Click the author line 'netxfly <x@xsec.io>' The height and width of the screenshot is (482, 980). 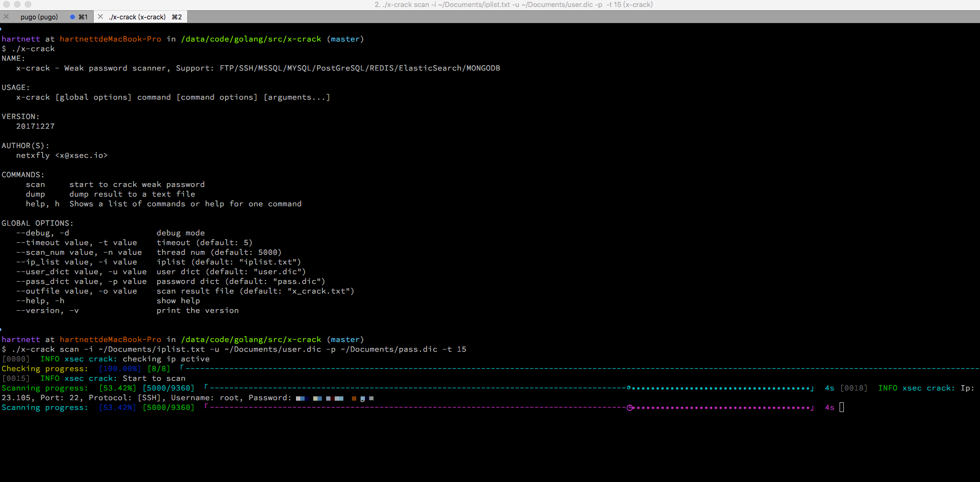point(61,155)
